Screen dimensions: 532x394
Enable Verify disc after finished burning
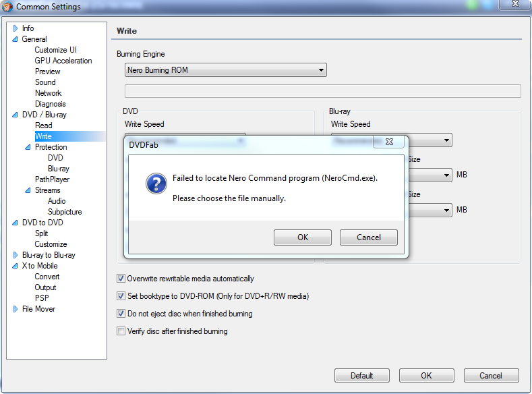click(121, 331)
